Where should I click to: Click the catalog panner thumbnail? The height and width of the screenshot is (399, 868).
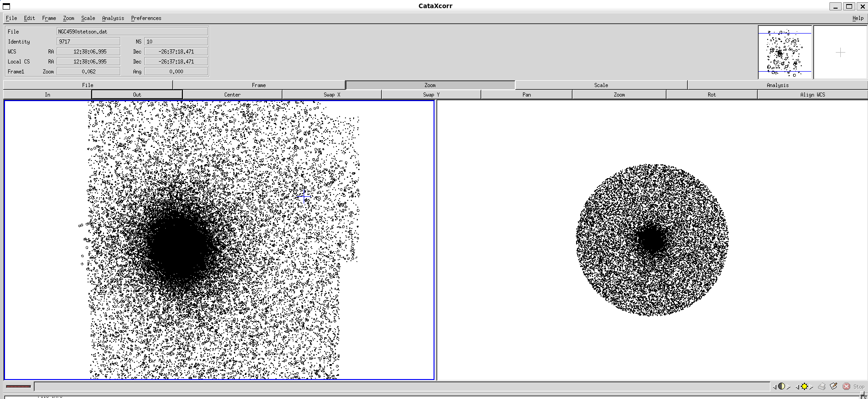(784, 52)
